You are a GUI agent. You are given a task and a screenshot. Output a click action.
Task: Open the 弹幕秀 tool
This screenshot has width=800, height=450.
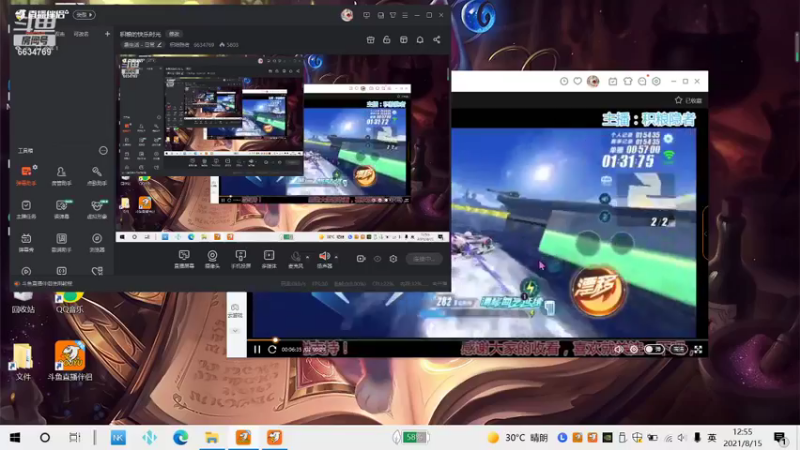tap(26, 242)
